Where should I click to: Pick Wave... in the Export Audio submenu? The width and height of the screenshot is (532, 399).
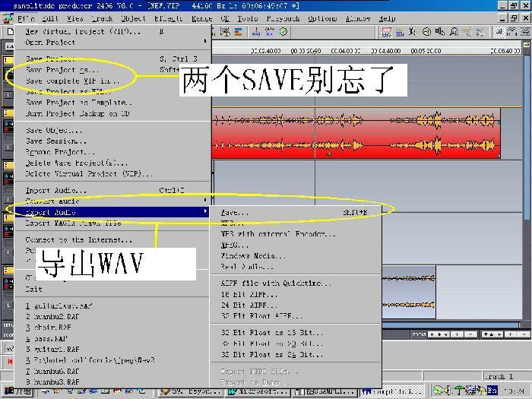tap(296, 213)
